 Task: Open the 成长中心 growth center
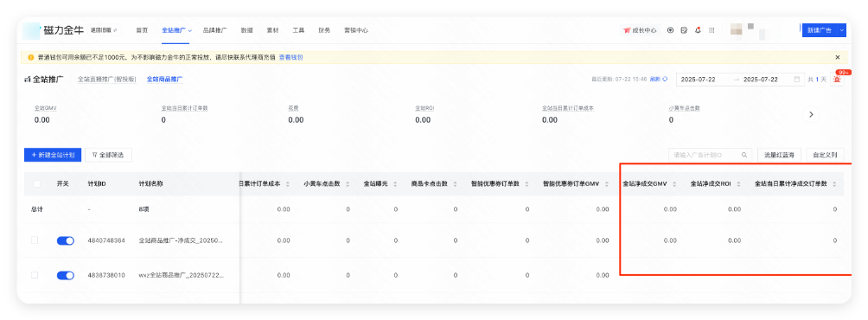coord(640,30)
